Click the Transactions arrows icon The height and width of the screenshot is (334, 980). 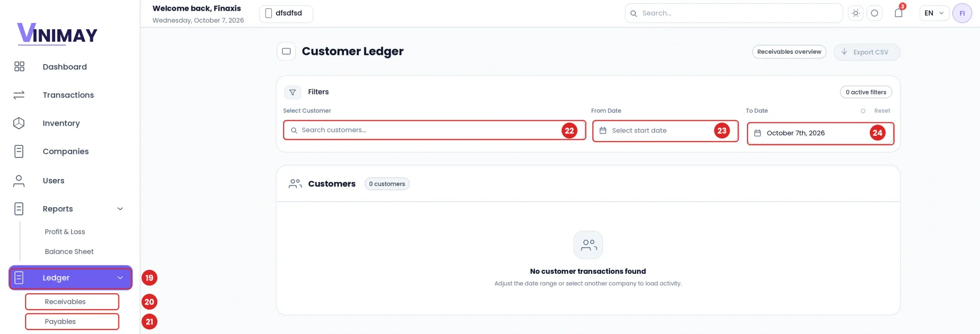point(19,95)
